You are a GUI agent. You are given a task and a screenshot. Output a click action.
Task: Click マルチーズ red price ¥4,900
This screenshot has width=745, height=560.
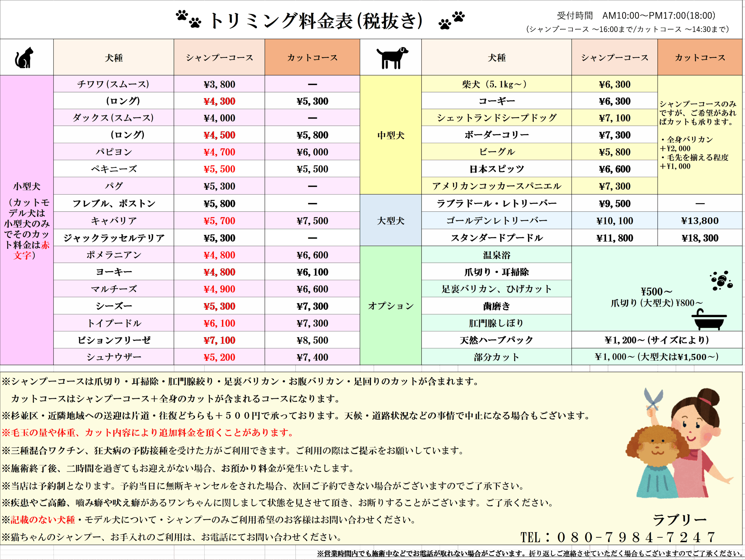tap(219, 289)
